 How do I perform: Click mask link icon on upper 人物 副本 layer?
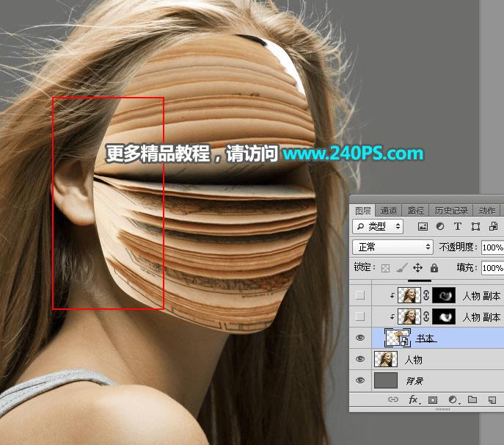[x=426, y=295]
